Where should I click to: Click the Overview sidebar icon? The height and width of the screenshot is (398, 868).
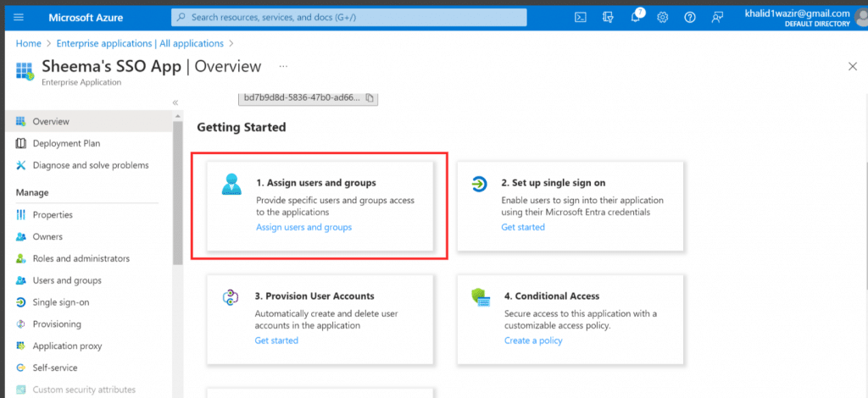tap(21, 121)
